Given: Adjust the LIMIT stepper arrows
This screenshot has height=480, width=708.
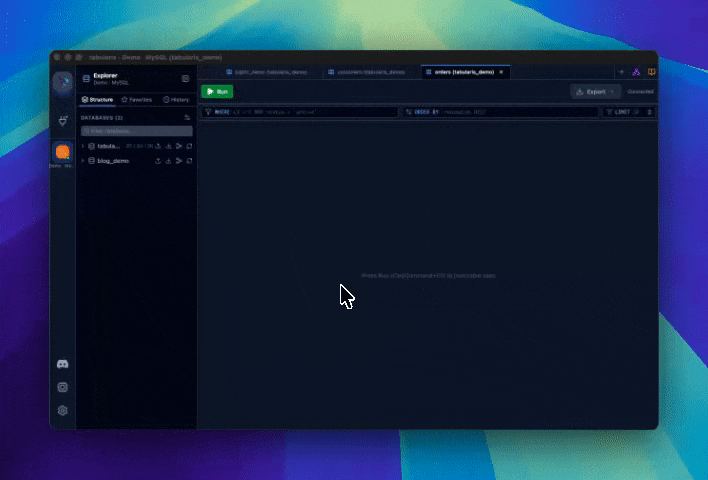Looking at the screenshot, I should click(649, 112).
